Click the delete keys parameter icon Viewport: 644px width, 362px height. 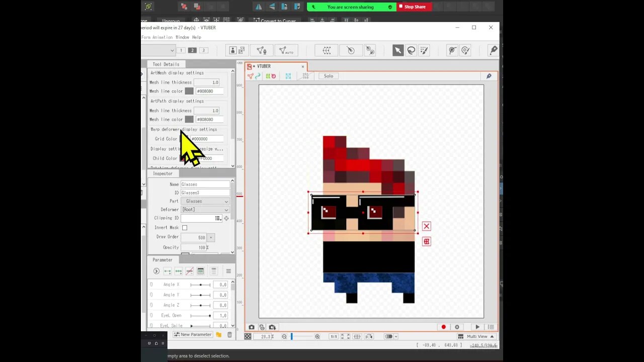[x=190, y=271]
